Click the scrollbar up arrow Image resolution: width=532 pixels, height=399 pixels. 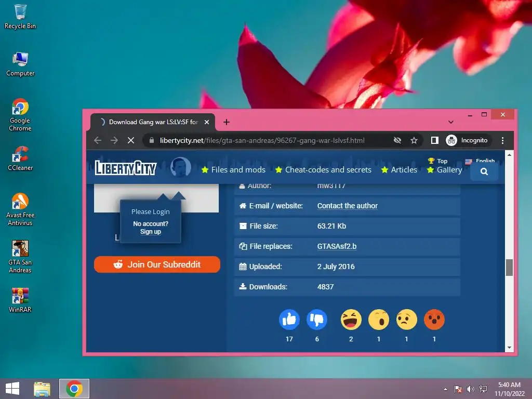[x=509, y=155]
